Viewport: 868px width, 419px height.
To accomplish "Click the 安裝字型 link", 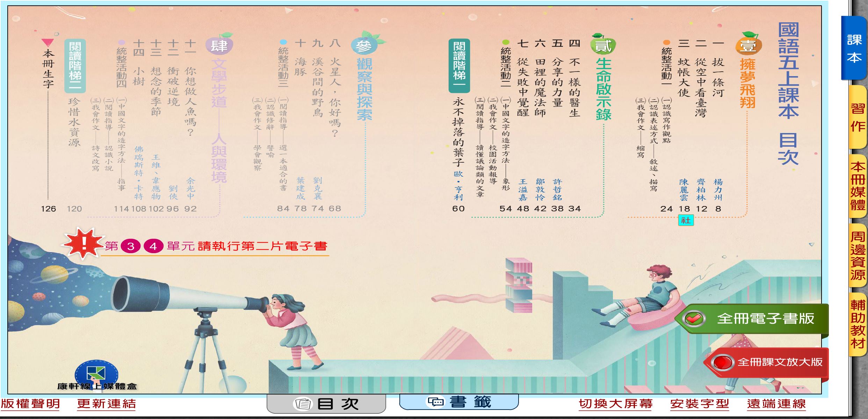I will [x=700, y=404].
